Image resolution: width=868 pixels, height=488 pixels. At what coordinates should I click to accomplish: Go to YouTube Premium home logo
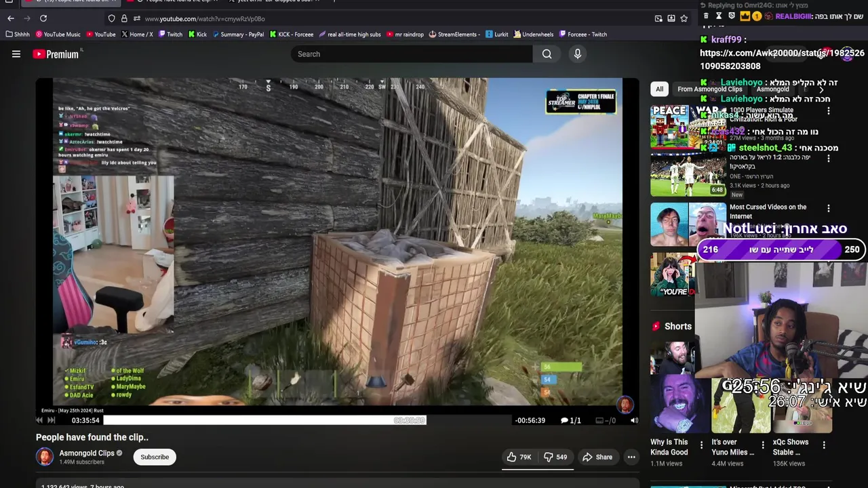[56, 54]
